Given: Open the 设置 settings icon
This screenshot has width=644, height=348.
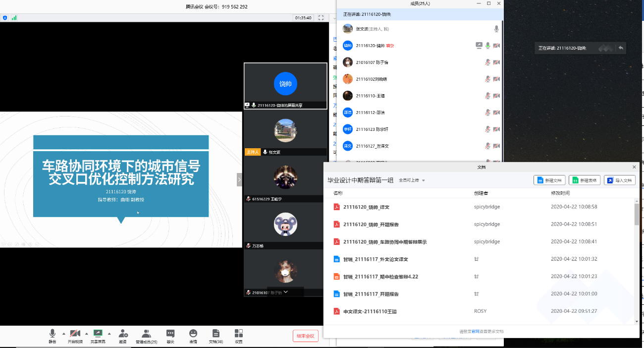Looking at the screenshot, I should click(239, 334).
